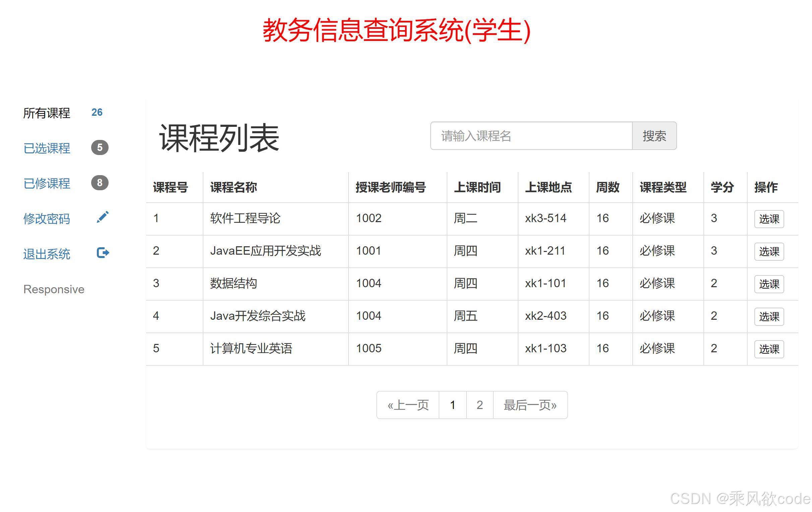Open the 已选课程 selected courses page
812x512 pixels.
[47, 149]
